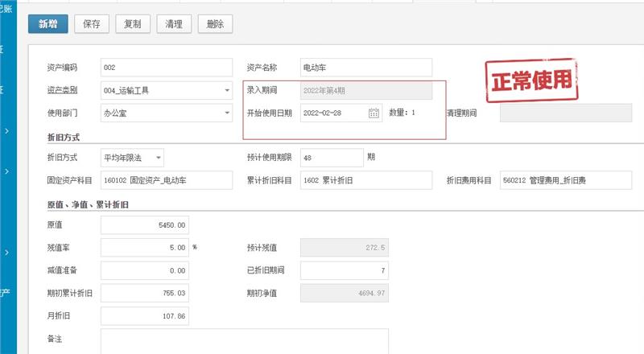Click the 月折旧 field showing 107.86

[145, 316]
